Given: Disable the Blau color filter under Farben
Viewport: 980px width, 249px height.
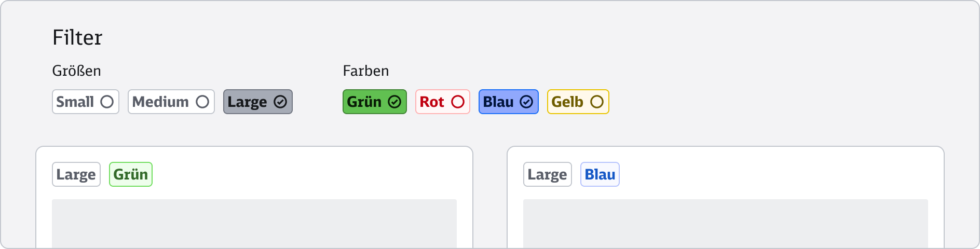Looking at the screenshot, I should 498,102.
